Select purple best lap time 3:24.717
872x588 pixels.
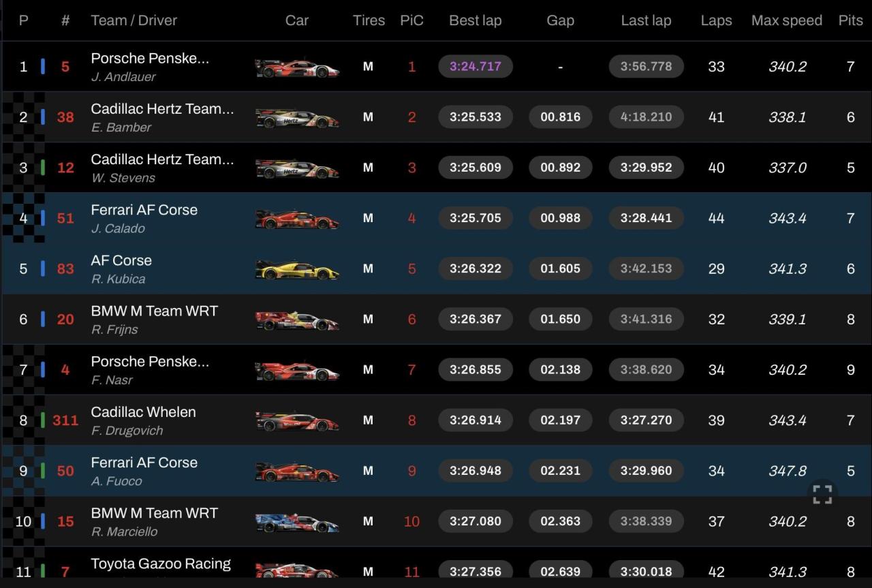tap(475, 66)
